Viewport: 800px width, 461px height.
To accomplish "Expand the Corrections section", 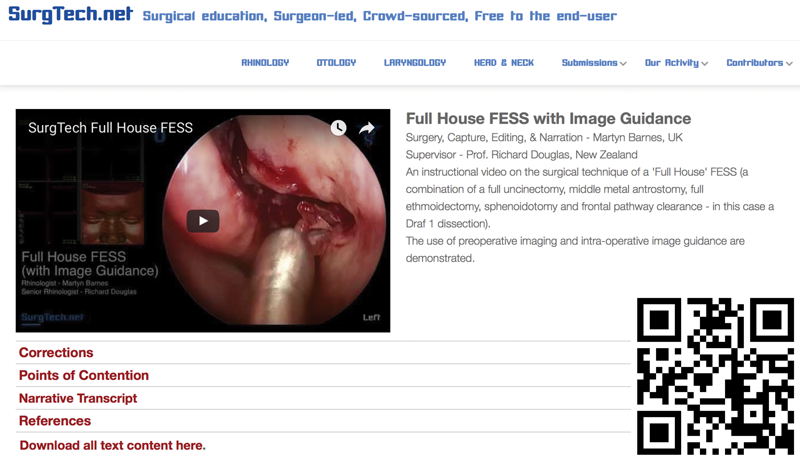I will pos(56,353).
